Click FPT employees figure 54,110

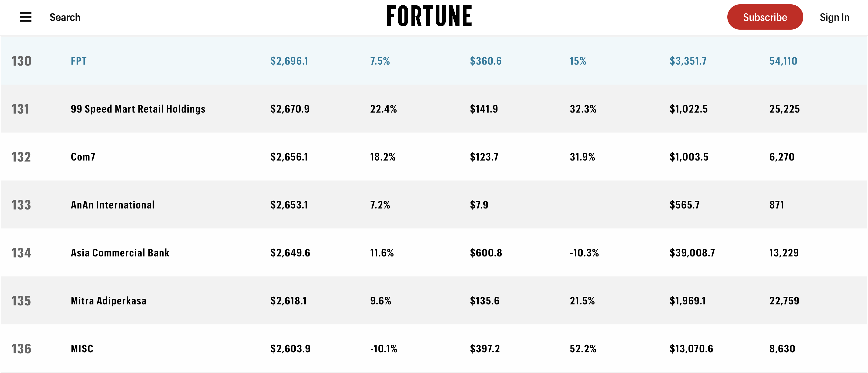coord(783,61)
